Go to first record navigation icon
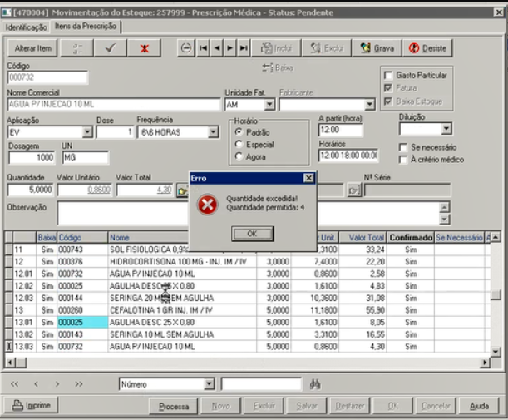This screenshot has height=420, width=508. (x=203, y=48)
